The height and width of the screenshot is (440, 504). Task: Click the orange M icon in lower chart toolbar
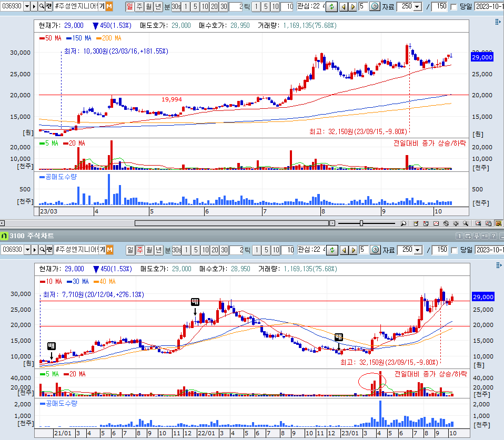coord(109,250)
